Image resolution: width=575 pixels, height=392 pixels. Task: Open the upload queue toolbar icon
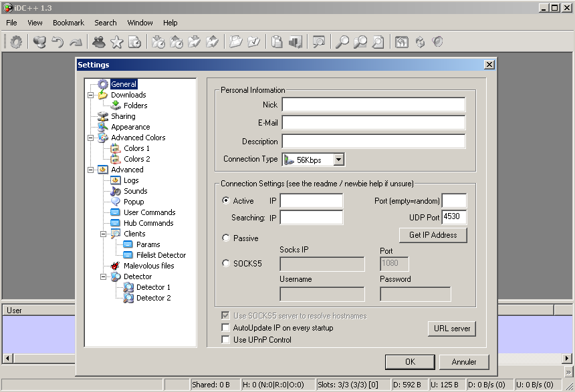coord(177,42)
